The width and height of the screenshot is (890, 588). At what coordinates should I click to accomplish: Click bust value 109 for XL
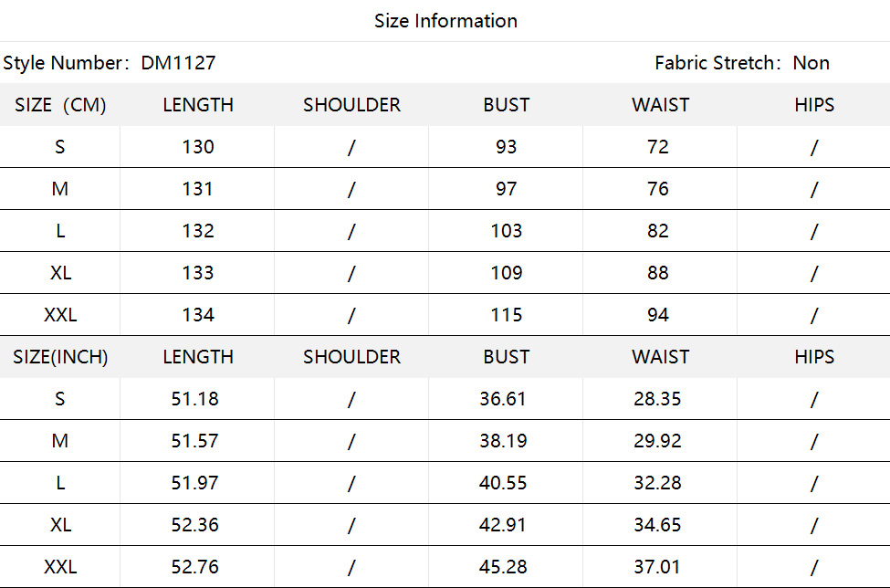[506, 273]
